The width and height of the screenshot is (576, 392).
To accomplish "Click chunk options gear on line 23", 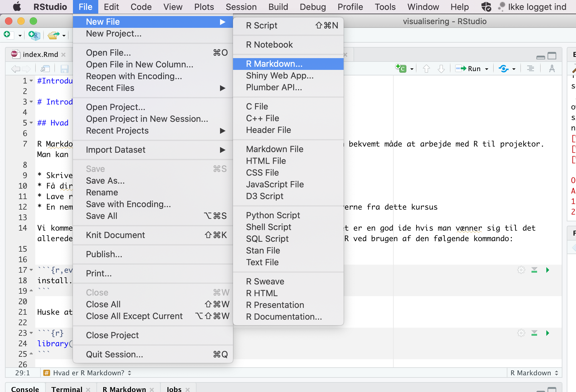I will point(521,333).
